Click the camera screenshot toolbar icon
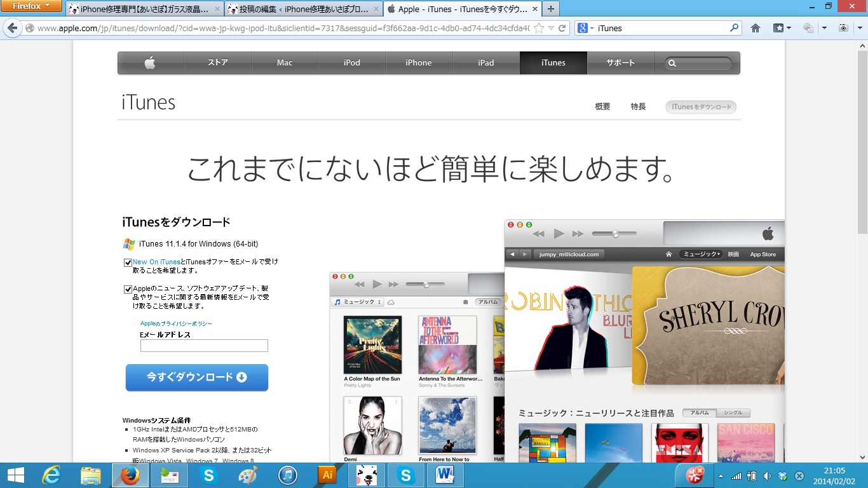The image size is (868, 488). (843, 28)
